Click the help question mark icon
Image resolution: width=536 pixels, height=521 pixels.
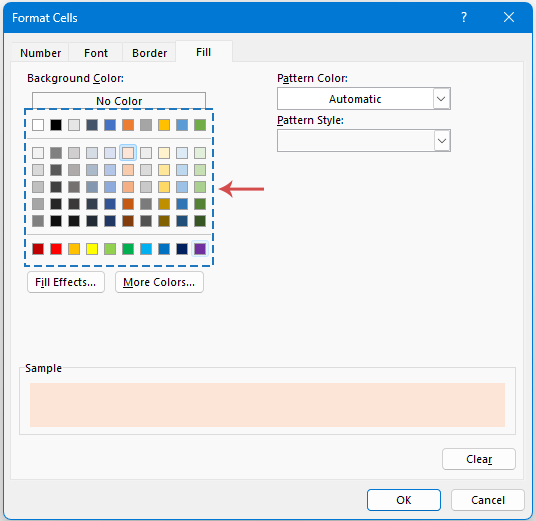(464, 17)
